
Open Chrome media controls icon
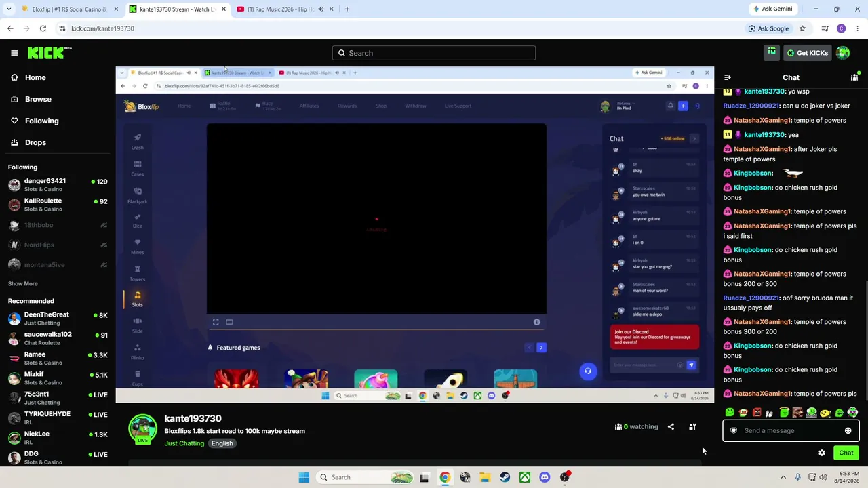pyautogui.click(x=825, y=28)
